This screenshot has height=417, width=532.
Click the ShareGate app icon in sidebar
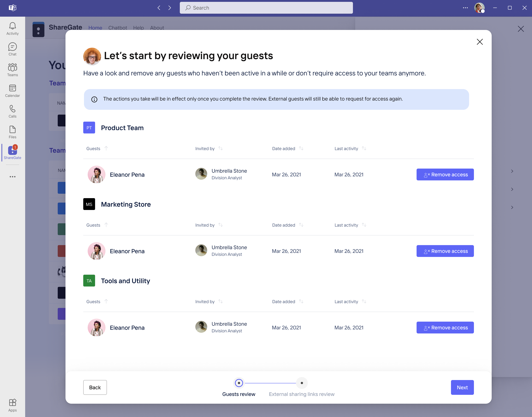pyautogui.click(x=12, y=152)
